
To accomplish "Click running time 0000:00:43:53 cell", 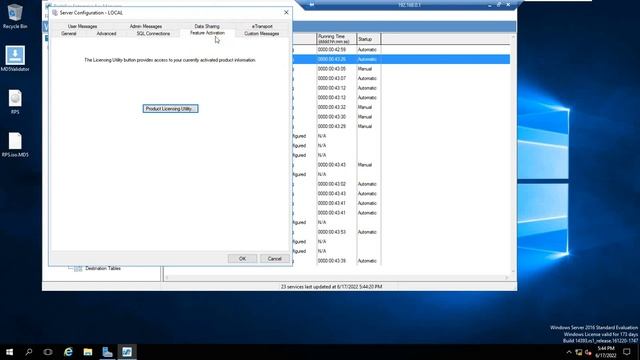I will tap(331, 232).
